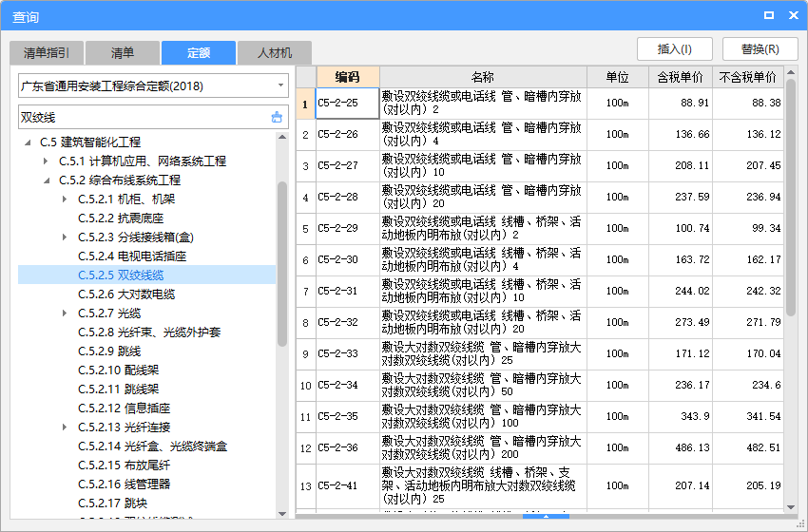808x532 pixels.
Task: Select code cell C5-2-25
Action: coord(348,103)
